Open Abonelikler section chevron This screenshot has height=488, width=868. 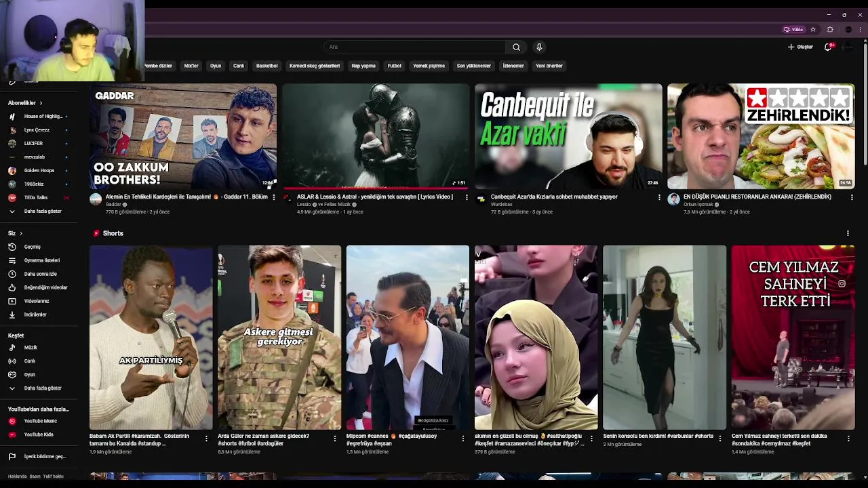pos(41,103)
